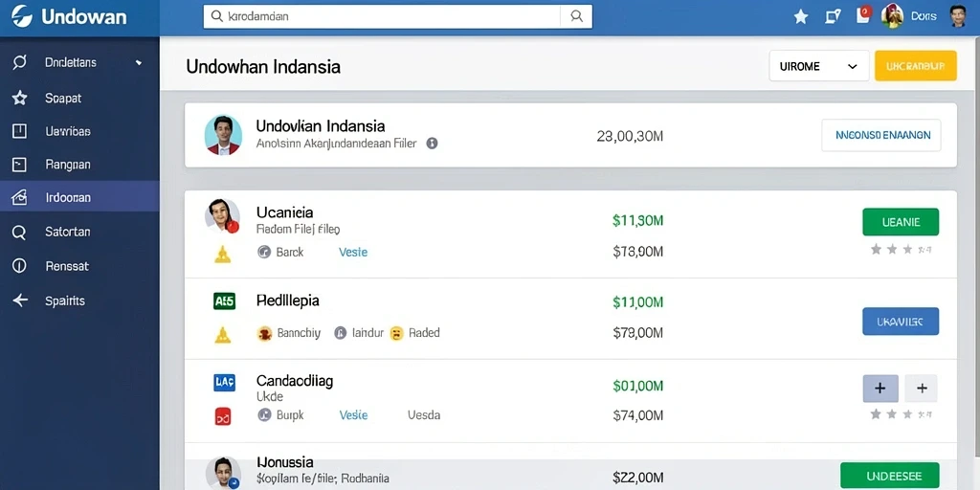Click the green AES logo for Pedlllepia
The height and width of the screenshot is (490, 980).
224,301
